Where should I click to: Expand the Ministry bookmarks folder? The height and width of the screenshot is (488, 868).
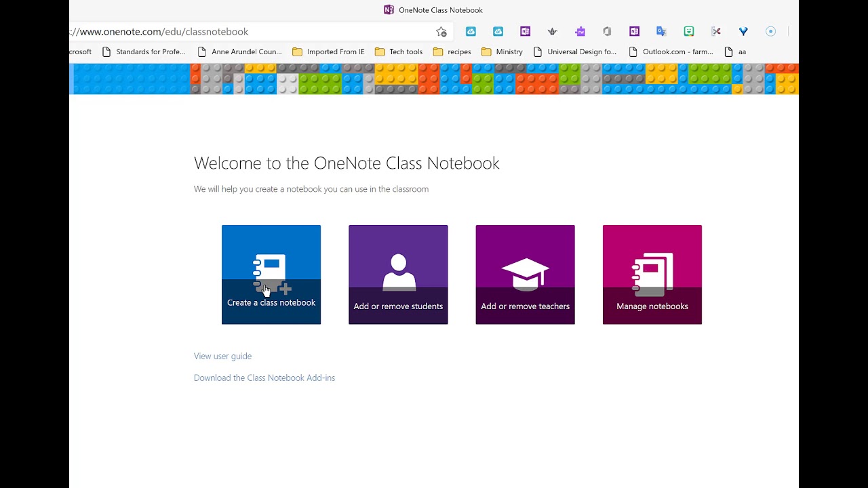pos(502,52)
